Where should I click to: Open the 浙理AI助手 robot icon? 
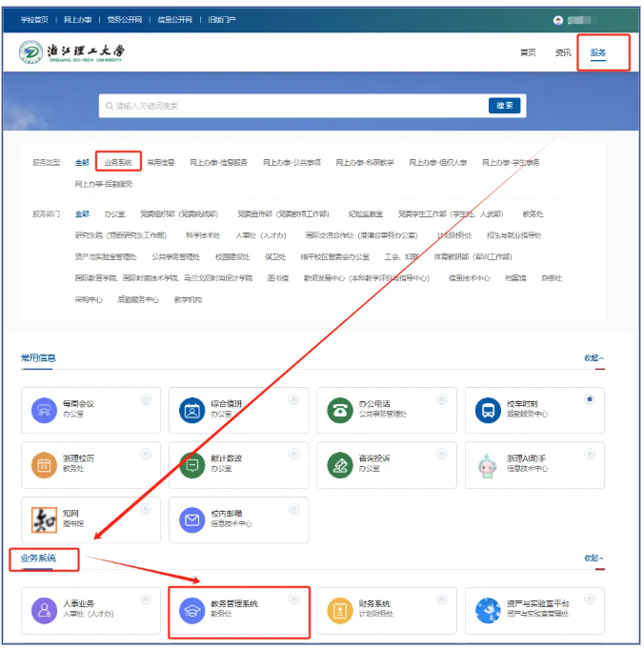tap(488, 464)
